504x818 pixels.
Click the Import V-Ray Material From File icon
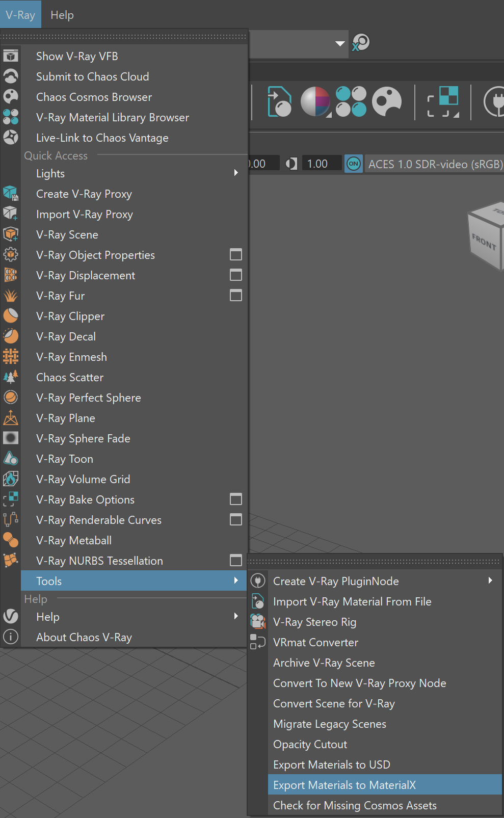pos(258,601)
